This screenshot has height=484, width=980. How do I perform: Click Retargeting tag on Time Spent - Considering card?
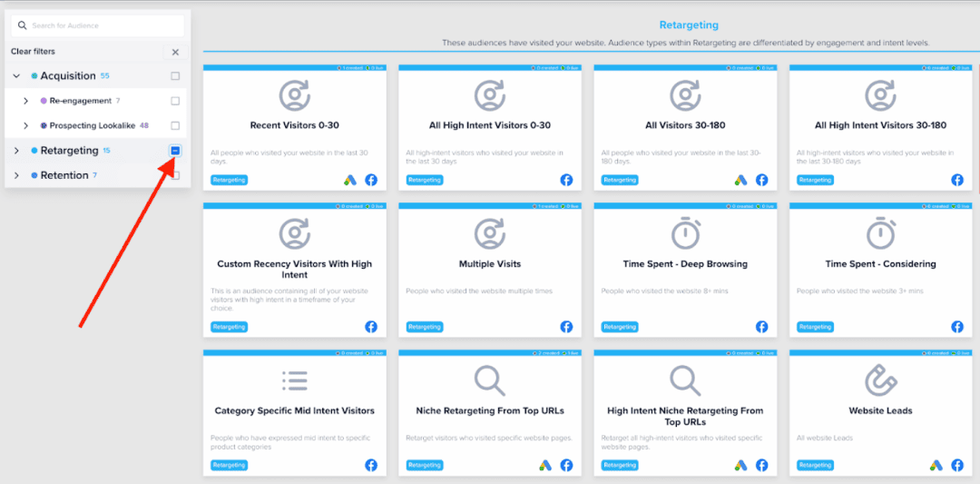click(815, 326)
